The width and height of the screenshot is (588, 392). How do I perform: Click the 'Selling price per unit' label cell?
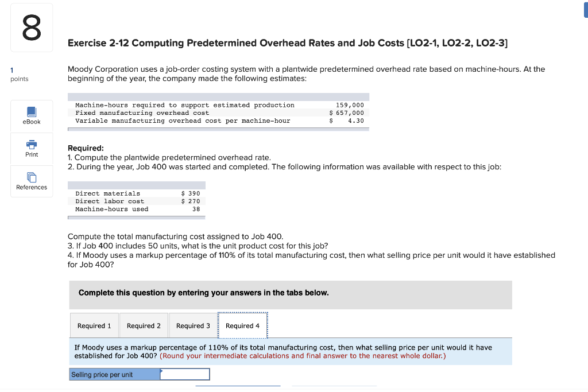click(x=115, y=374)
